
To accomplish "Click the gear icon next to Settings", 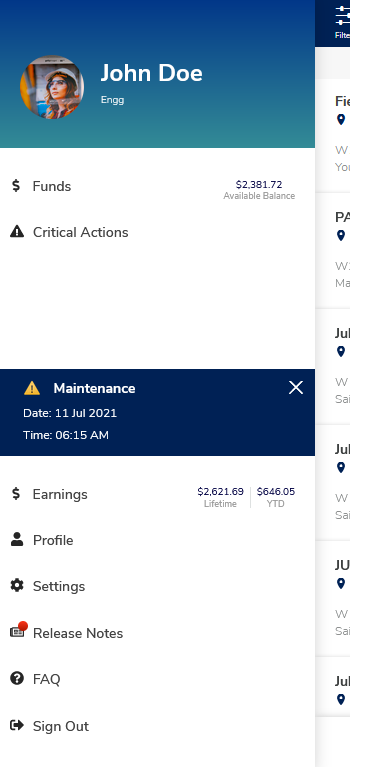I will click(x=17, y=586).
